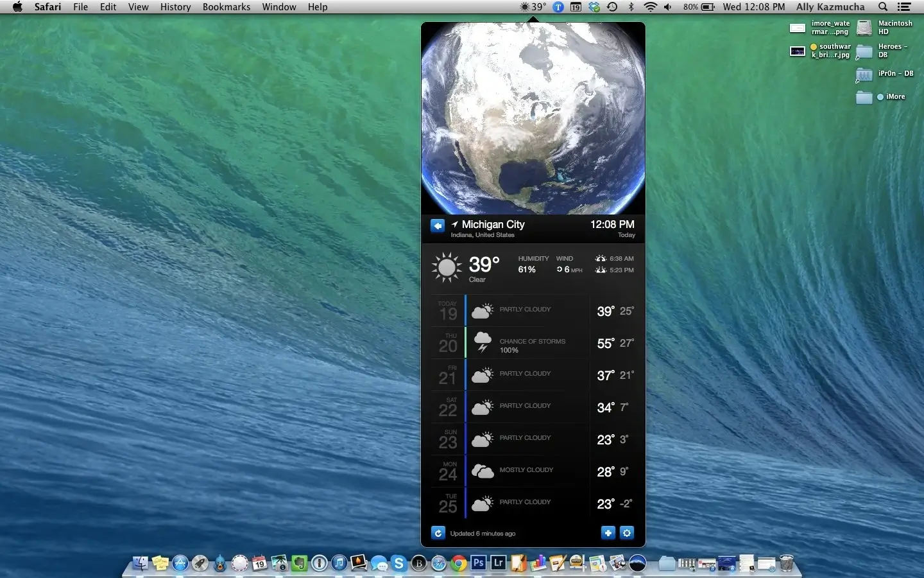Click the Ally Kazmucha user menu
Screen dimensions: 924x578
[x=830, y=7]
